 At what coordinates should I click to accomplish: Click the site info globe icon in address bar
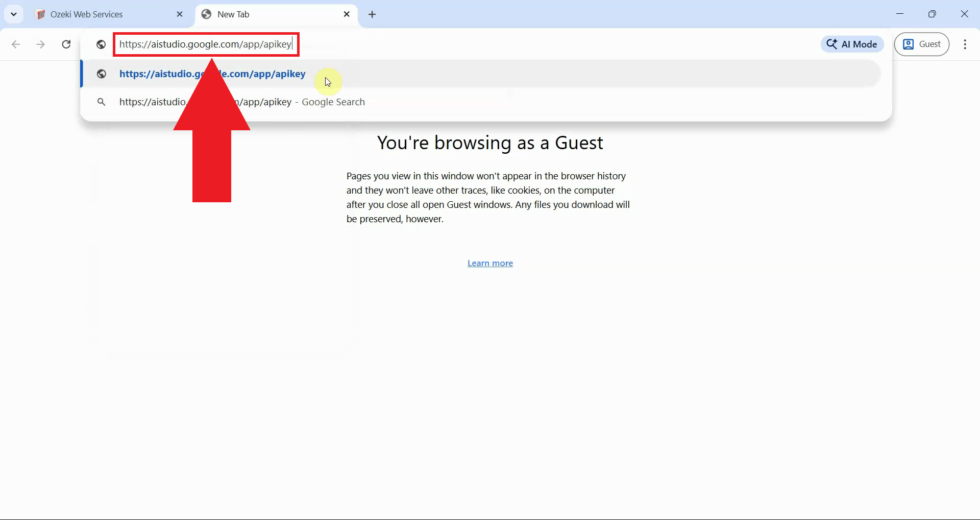[x=101, y=44]
